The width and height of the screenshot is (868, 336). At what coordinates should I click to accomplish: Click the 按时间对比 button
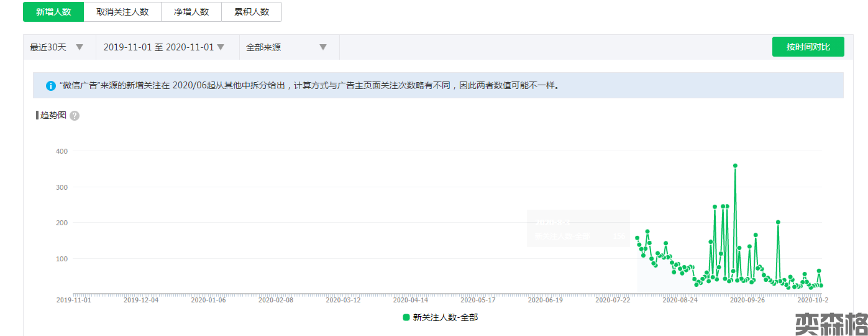click(808, 47)
